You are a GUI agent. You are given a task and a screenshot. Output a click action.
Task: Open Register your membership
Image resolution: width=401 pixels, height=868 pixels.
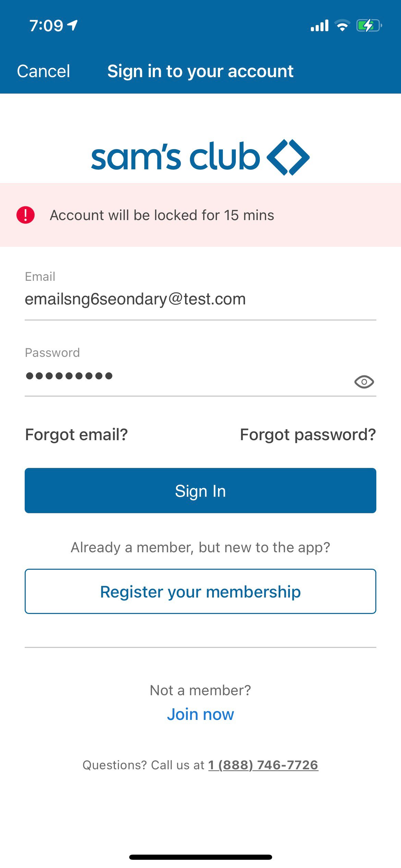pos(200,591)
